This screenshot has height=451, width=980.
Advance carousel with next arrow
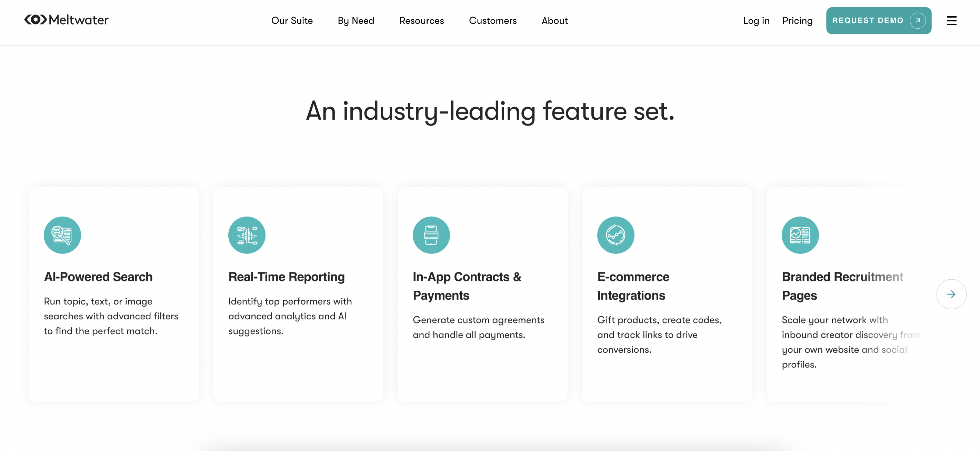(951, 294)
